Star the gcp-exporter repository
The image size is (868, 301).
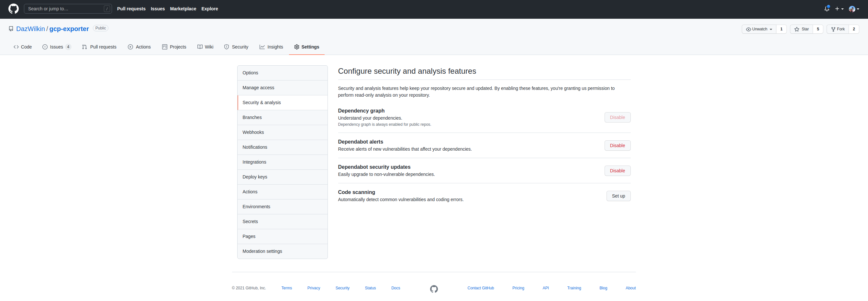coord(801,29)
